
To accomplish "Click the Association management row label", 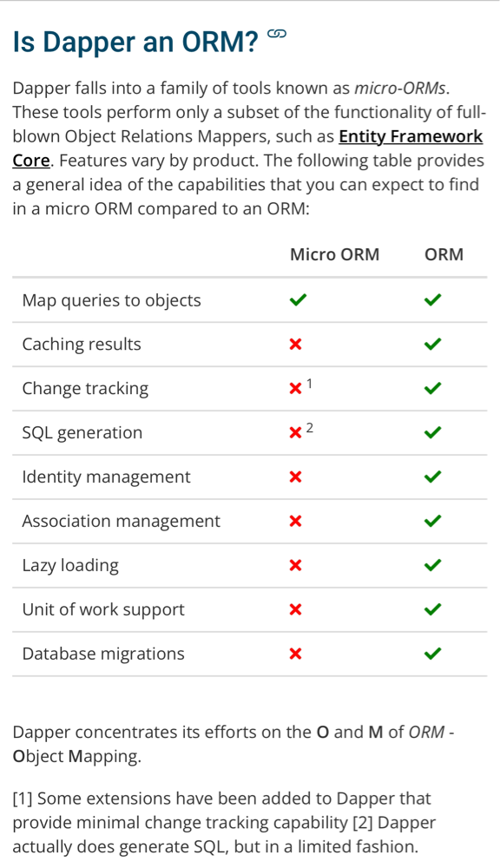I will pos(122,521).
